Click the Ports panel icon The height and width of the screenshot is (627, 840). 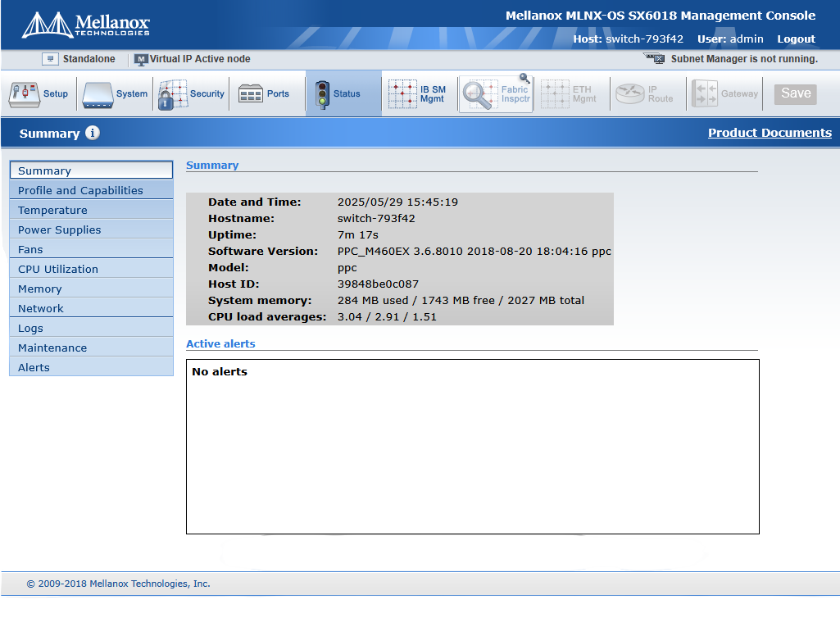[250, 93]
